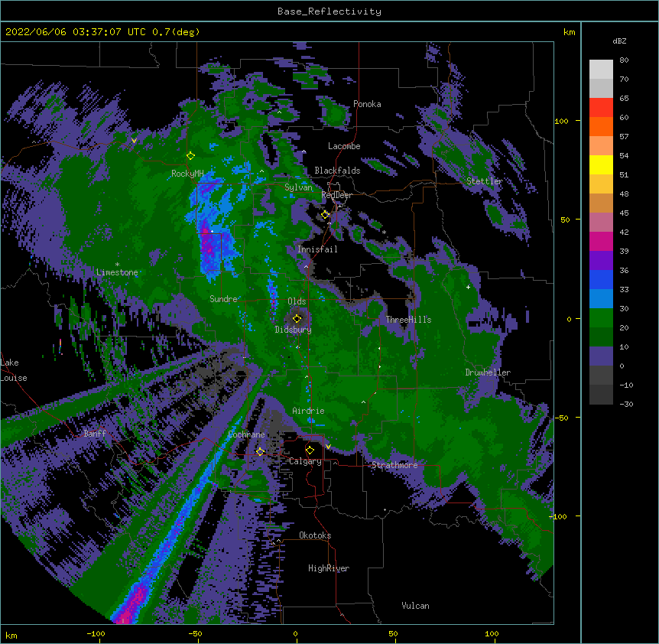Click the Base_Reflectivity title
The width and height of the screenshot is (659, 644).
[329, 11]
